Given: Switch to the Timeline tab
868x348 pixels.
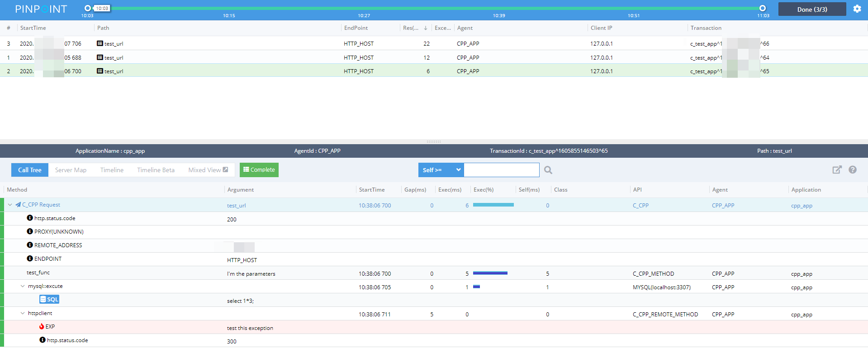Looking at the screenshot, I should pyautogui.click(x=112, y=170).
